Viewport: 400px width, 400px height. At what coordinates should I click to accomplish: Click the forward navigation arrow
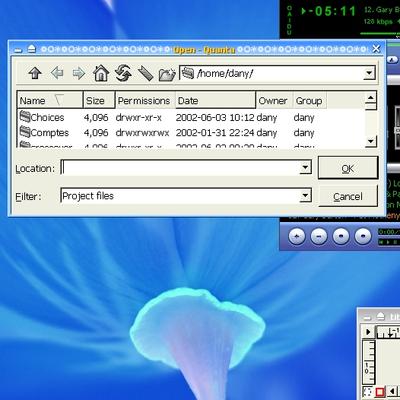click(79, 73)
